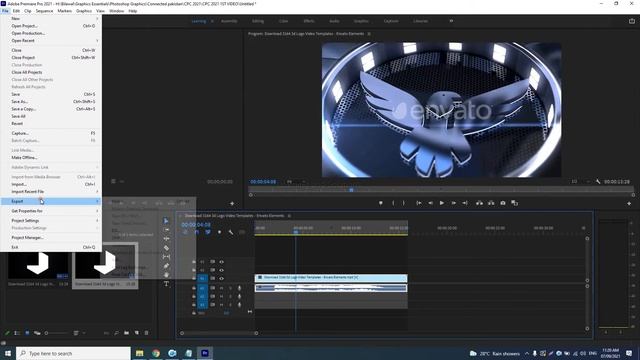Viewport: 640px width, 360px height.
Task: Click the New Item icon in project panel
Action: point(137,333)
